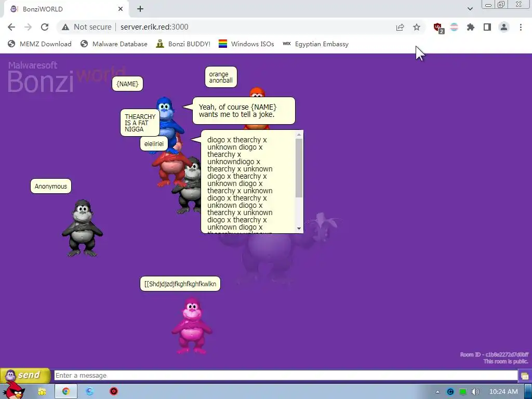Select the BonziWORLD tab
Screen dimensions: 532x399
click(x=66, y=9)
